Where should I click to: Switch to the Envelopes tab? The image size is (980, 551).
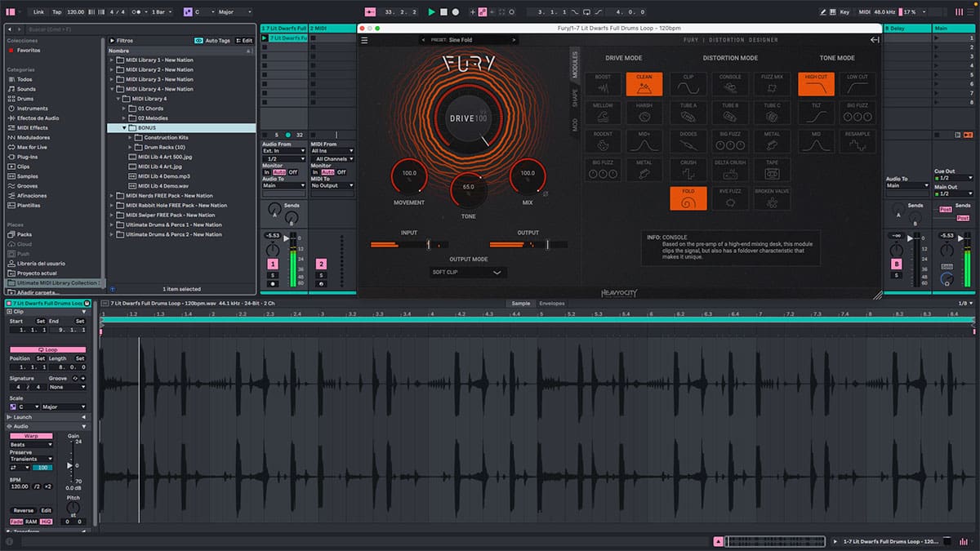pos(551,304)
